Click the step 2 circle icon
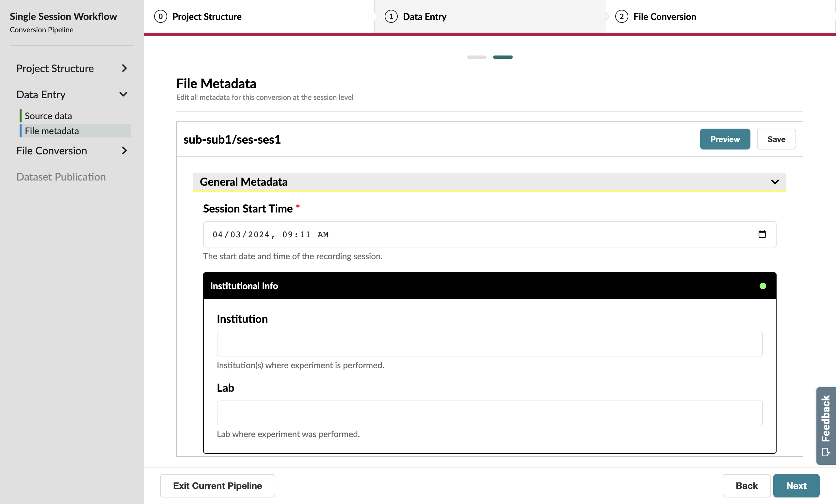 pos(621,16)
